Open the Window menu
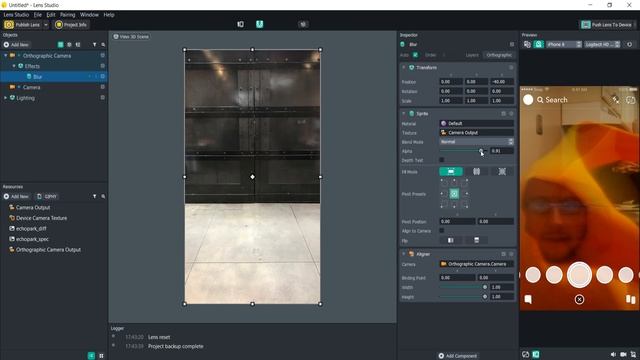 (89, 15)
